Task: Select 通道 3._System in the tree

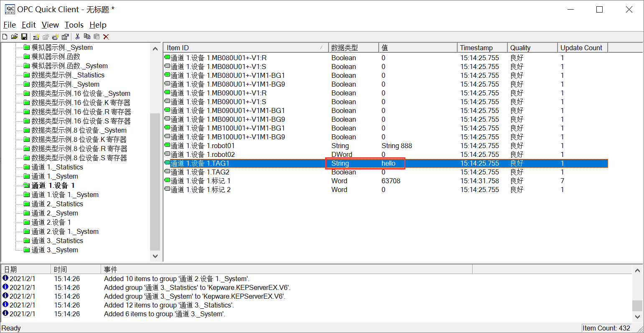Action: (55, 250)
